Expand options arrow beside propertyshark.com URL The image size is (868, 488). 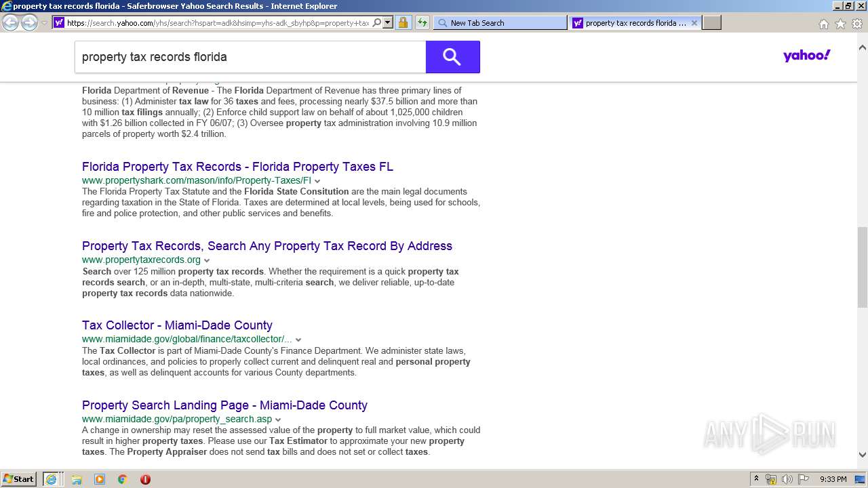(317, 181)
